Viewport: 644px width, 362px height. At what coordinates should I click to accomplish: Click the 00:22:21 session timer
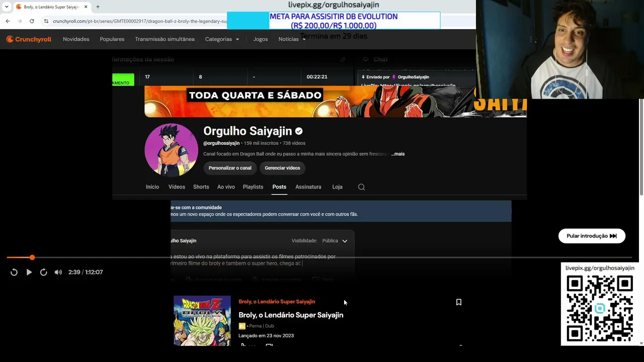pyautogui.click(x=317, y=77)
